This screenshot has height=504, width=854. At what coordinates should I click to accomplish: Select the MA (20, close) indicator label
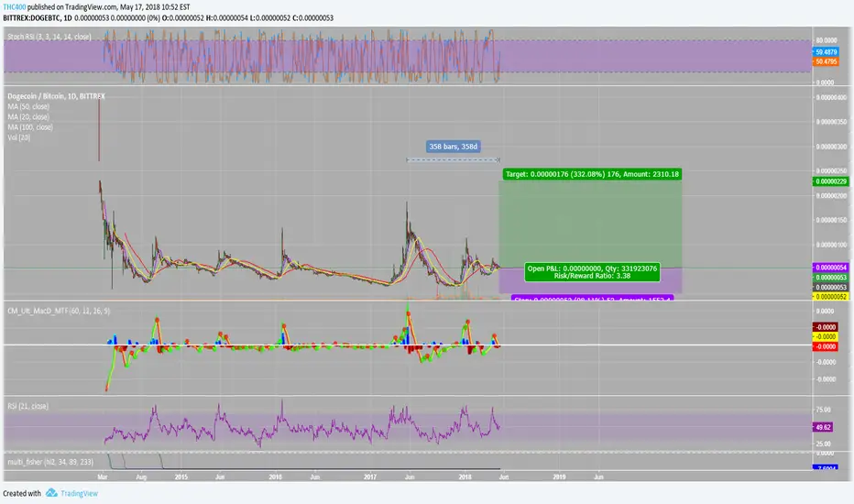(28, 117)
